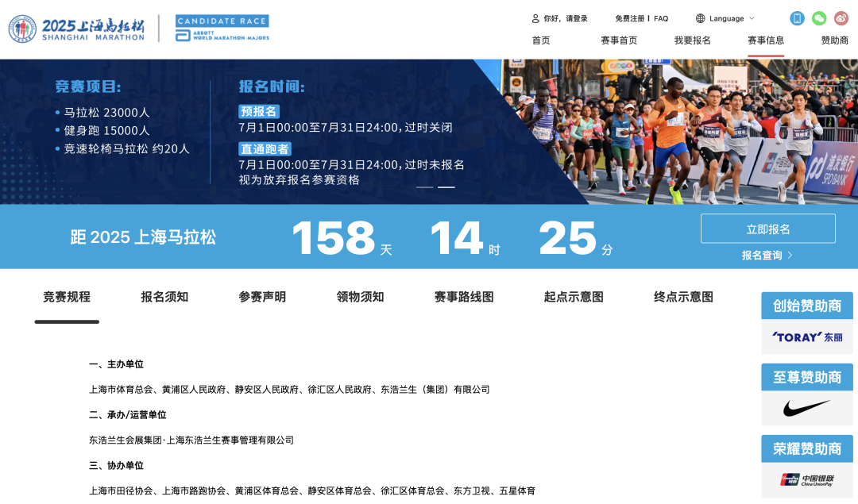
Task: Open the WeChat icon link
Action: (819, 18)
